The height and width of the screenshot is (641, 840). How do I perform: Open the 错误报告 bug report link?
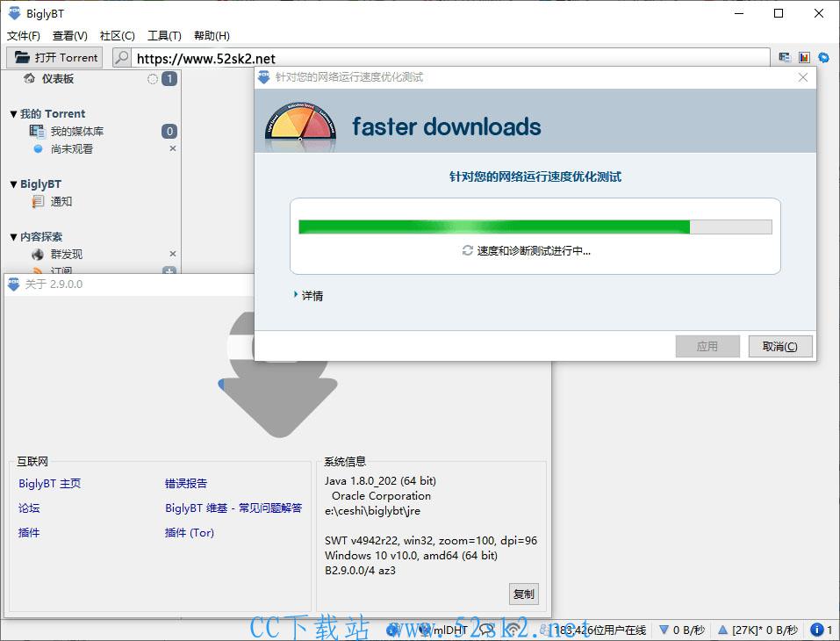(x=186, y=484)
